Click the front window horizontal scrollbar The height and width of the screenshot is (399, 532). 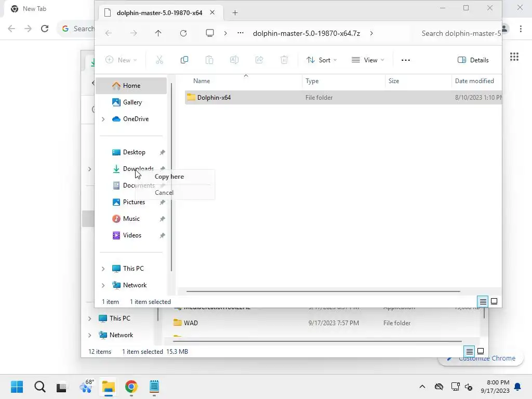point(323,291)
